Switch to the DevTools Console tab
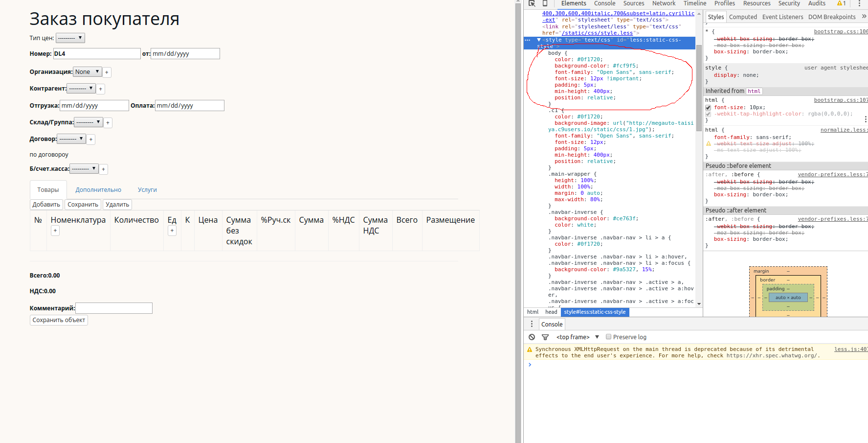This screenshot has width=868, height=443. coord(605,3)
